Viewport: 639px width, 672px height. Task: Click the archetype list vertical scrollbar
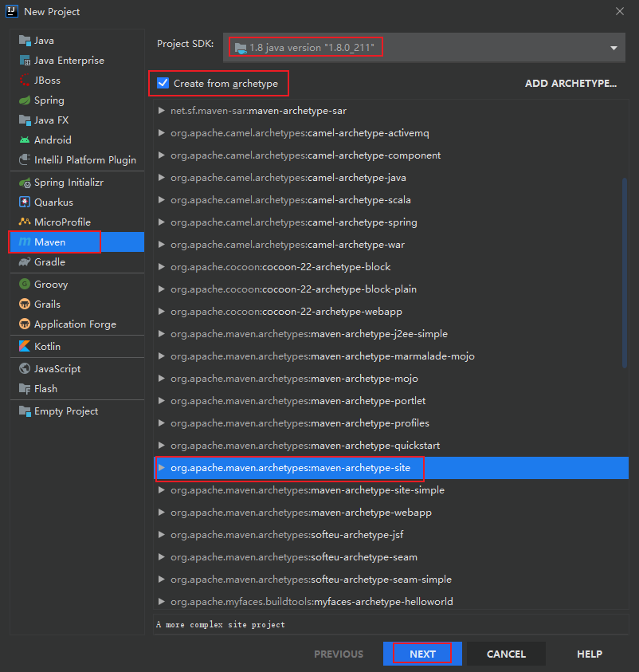click(625, 273)
